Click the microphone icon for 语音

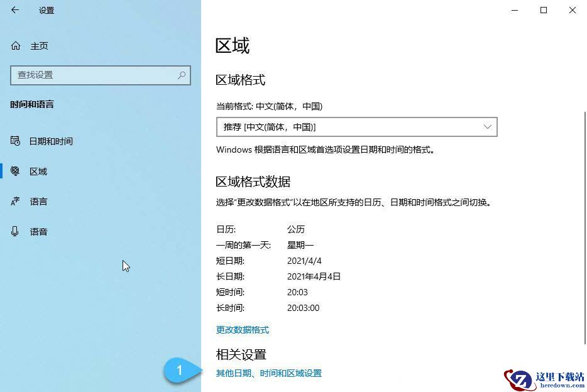pyautogui.click(x=15, y=231)
